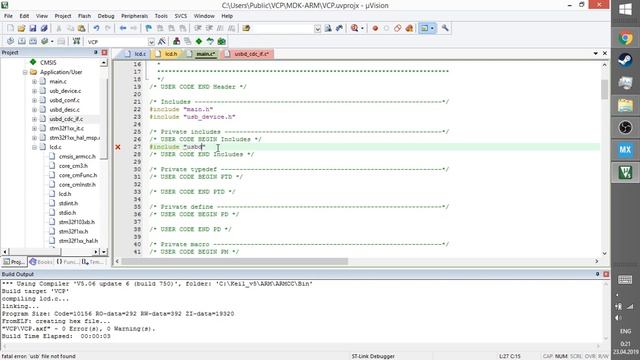Open Options for Target magic wand icon

(x=162, y=41)
